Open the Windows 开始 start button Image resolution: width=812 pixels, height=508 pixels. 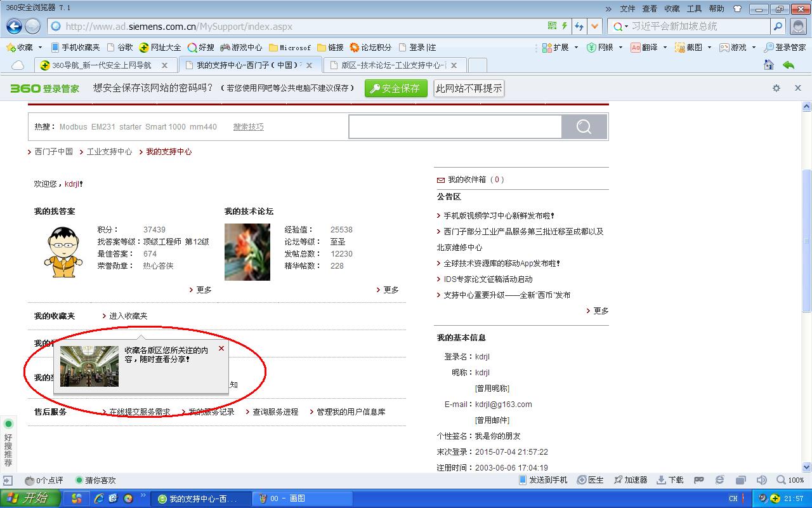(x=30, y=498)
